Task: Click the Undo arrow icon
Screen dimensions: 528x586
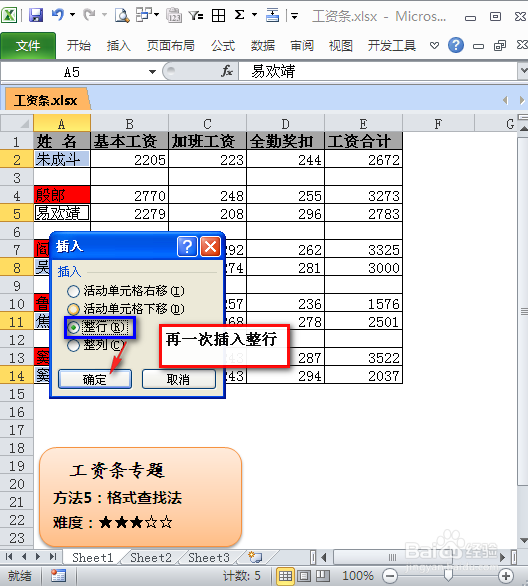Action: [x=58, y=15]
